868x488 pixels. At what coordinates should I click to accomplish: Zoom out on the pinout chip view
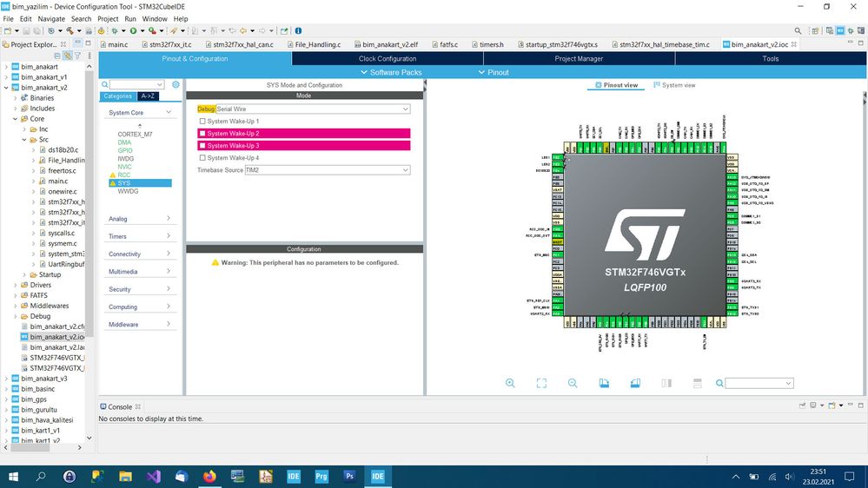573,383
